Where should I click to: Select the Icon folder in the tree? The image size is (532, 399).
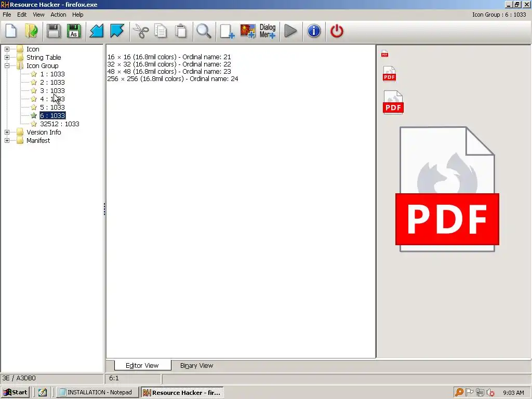coord(33,49)
